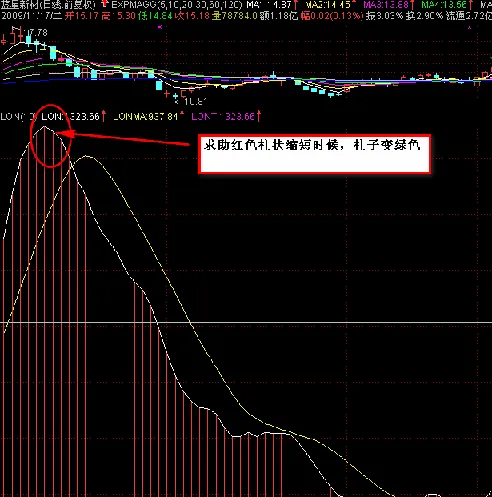Click the yellow LONMA value label
The image size is (492, 497).
145,116
